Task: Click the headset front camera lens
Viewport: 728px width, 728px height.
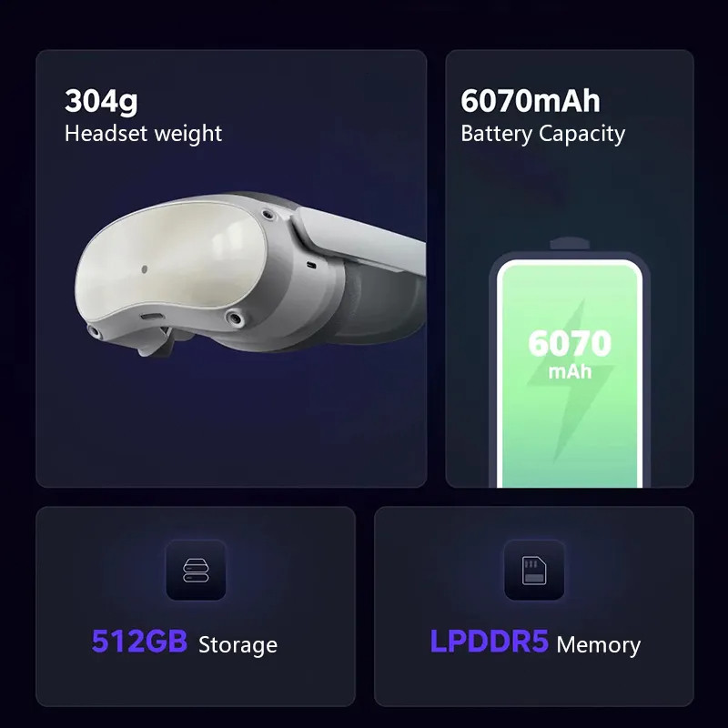Action: click(x=145, y=269)
